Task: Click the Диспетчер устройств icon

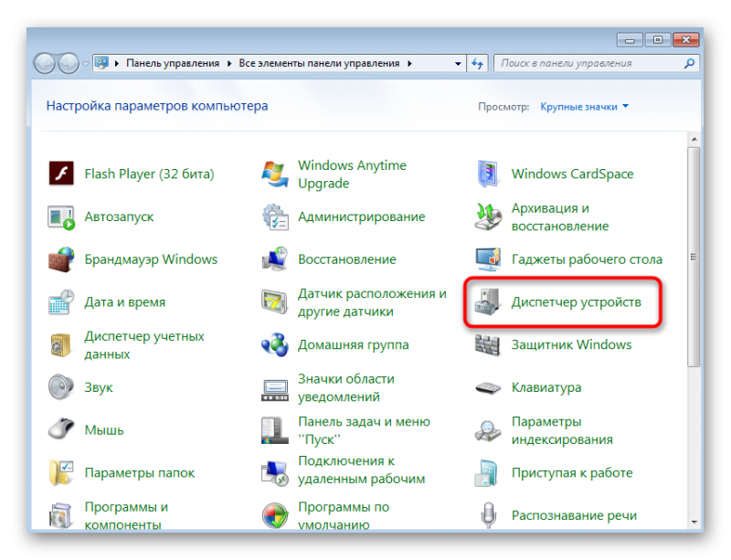Action: [488, 302]
